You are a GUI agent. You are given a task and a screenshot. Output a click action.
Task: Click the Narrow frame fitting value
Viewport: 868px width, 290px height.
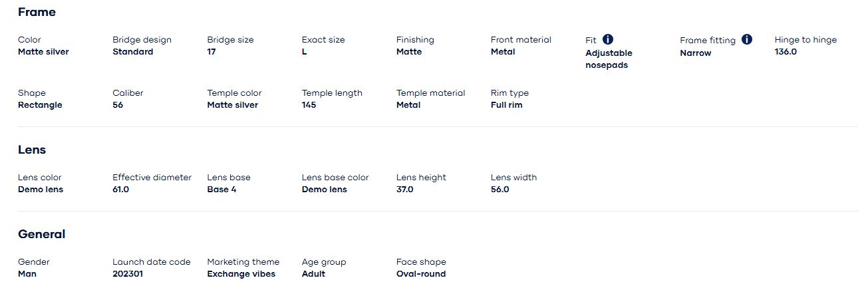(x=695, y=53)
